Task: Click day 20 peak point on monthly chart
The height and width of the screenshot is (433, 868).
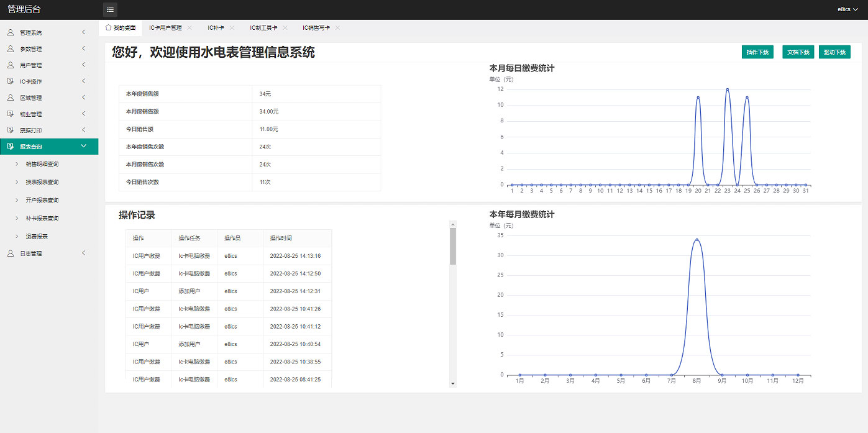Action: tap(698, 97)
